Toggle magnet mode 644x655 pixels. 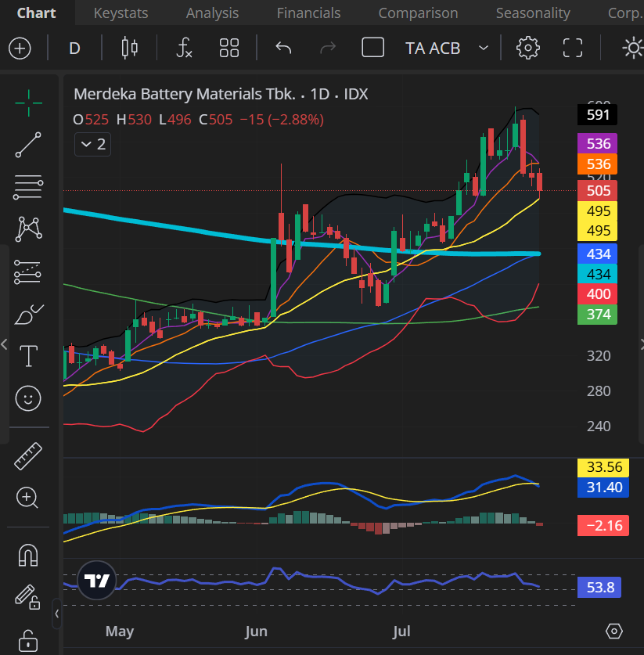(28, 556)
